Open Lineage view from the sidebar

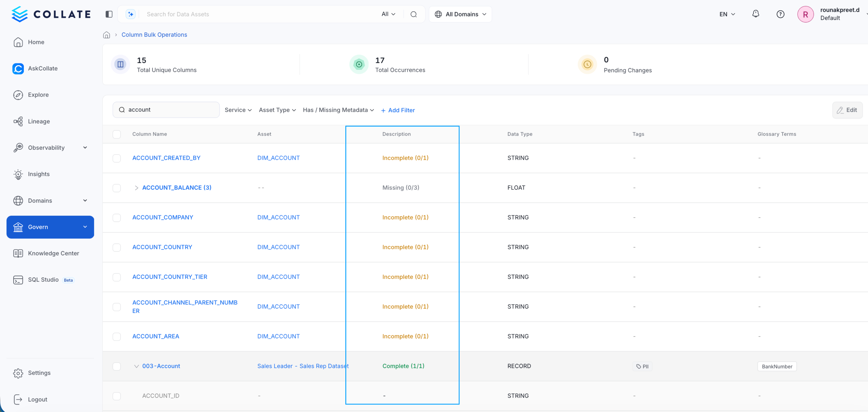pyautogui.click(x=39, y=121)
